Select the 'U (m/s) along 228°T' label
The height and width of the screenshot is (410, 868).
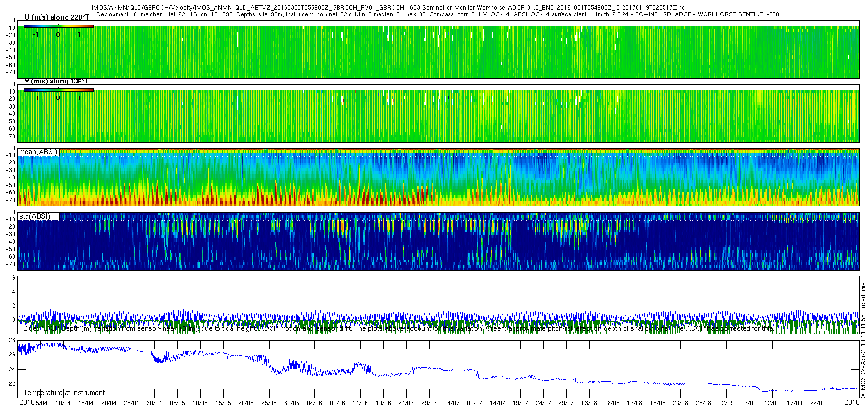(x=57, y=17)
